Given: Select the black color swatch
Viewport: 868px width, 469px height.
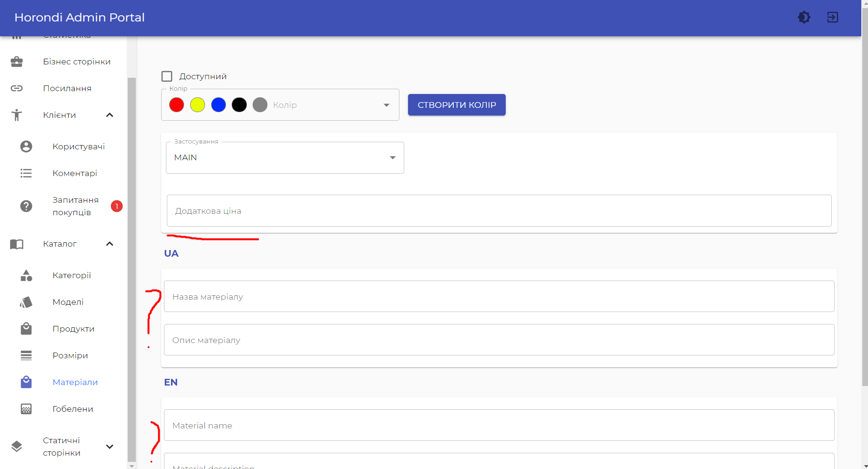Looking at the screenshot, I should coord(239,105).
